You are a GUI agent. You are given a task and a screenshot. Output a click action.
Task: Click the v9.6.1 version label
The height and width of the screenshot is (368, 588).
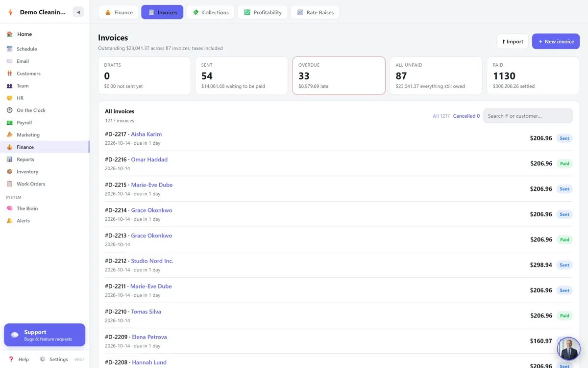[x=79, y=360]
